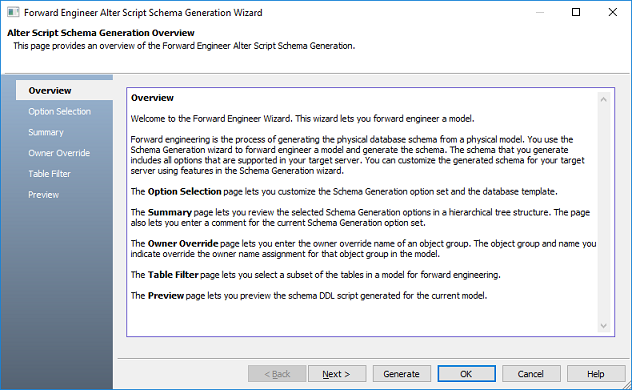Click the Generate button
Image resolution: width=632 pixels, height=390 pixels.
click(x=401, y=374)
